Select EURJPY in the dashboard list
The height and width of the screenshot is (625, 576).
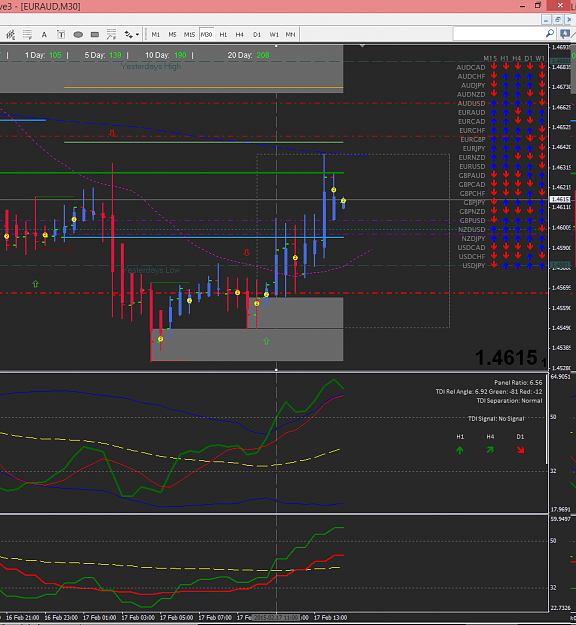click(x=474, y=149)
